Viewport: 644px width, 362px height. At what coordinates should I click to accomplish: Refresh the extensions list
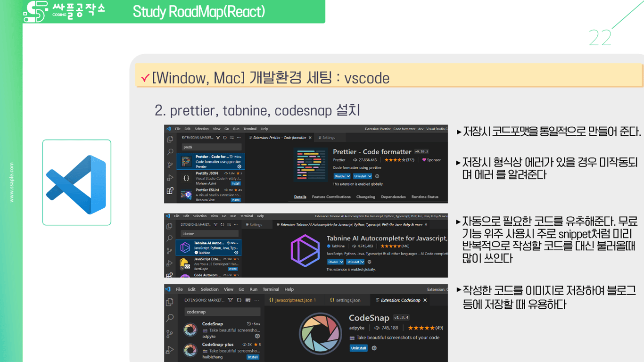(224, 138)
